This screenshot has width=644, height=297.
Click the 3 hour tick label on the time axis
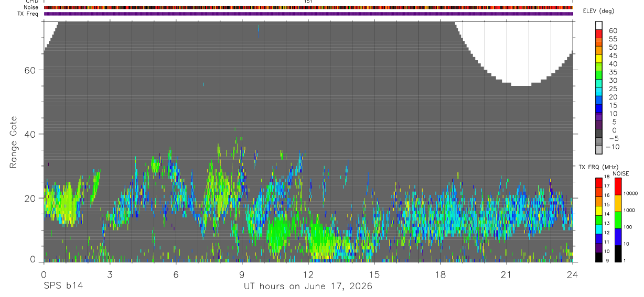tap(110, 274)
